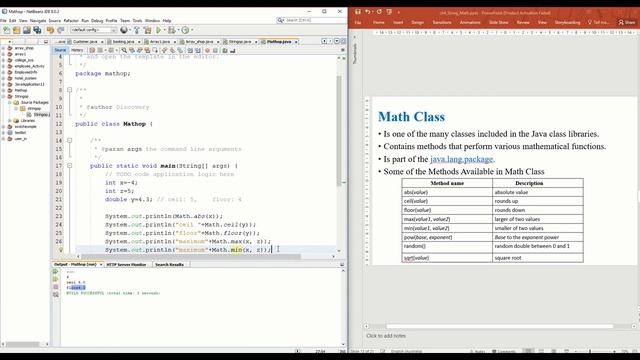
Task: Click Tell me search in PowerPoint
Action: (x=598, y=22)
